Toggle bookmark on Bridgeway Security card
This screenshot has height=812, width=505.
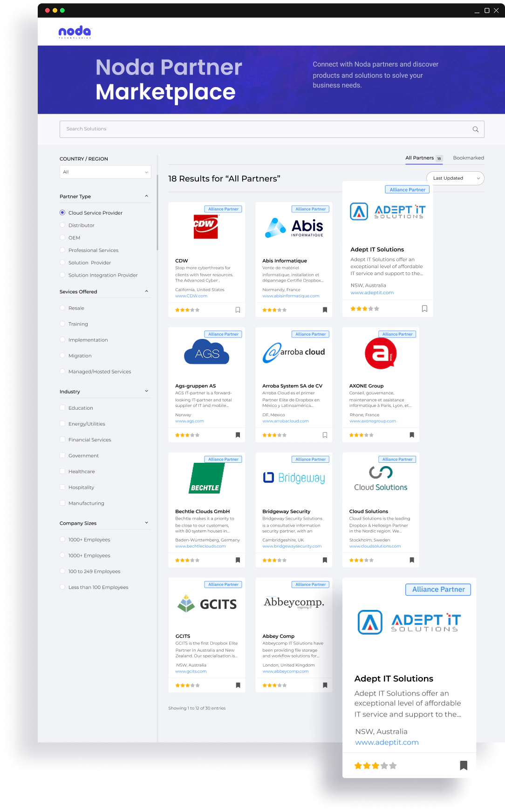325,560
